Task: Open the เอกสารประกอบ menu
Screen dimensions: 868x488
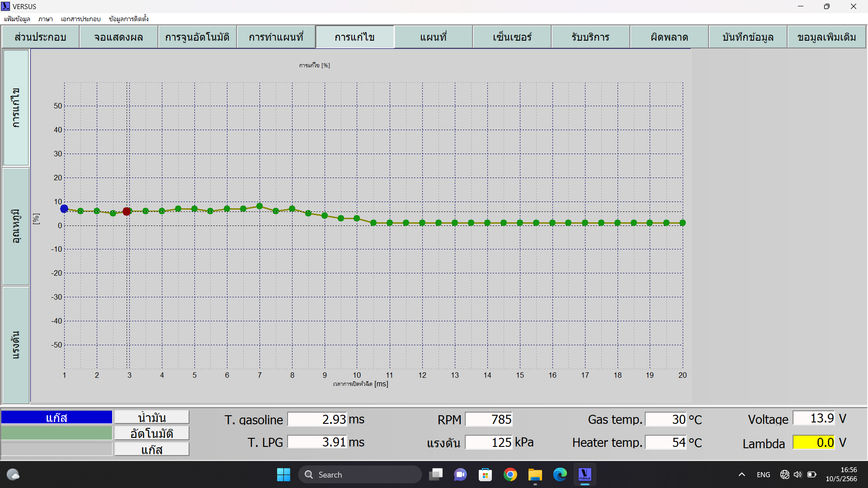Action: click(80, 19)
